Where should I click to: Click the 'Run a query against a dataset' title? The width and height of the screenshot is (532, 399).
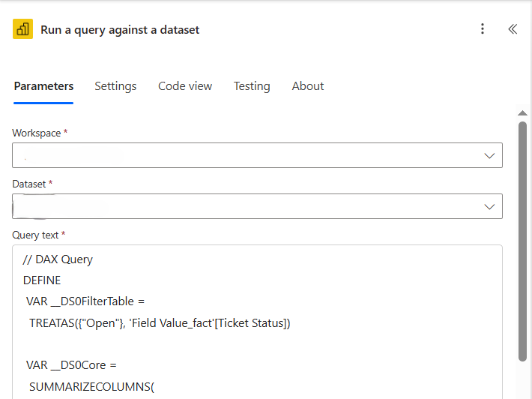120,30
